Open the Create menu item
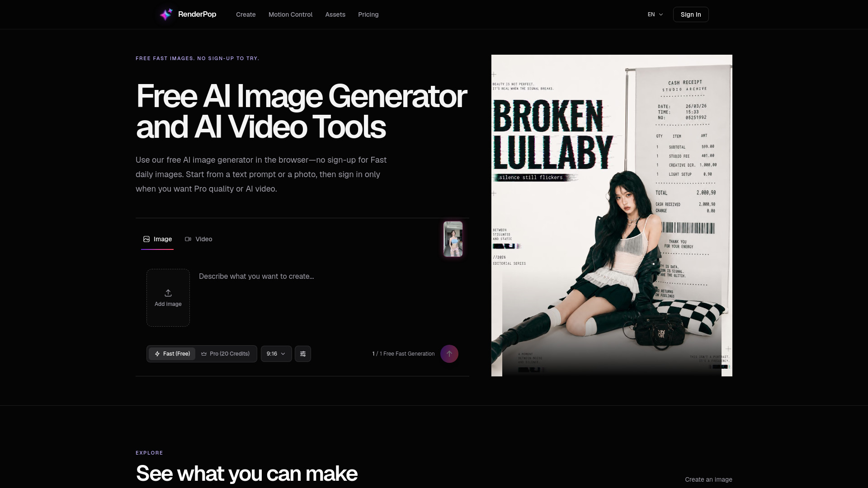The width and height of the screenshot is (868, 488). [246, 14]
